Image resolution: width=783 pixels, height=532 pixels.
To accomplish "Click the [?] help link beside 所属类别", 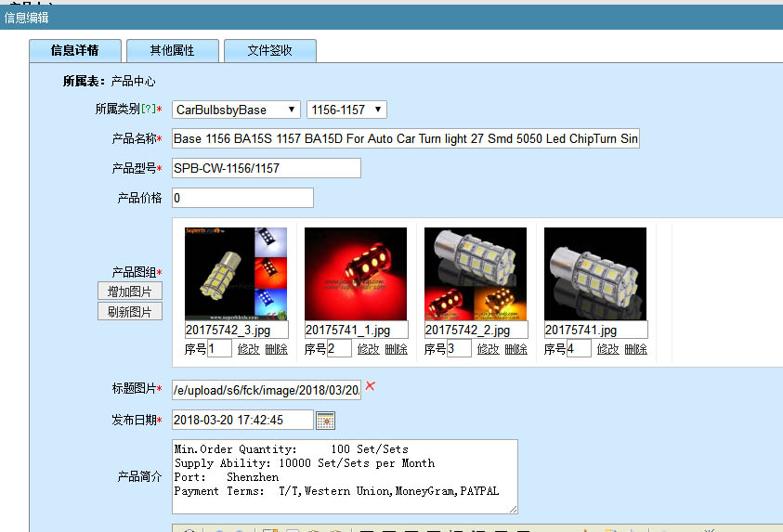I will click(x=149, y=109).
